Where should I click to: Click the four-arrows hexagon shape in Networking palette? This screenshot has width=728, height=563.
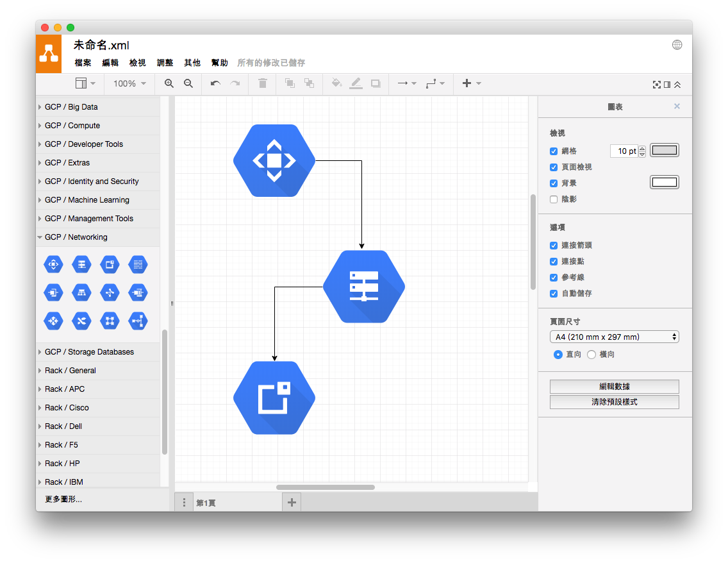pyautogui.click(x=53, y=265)
